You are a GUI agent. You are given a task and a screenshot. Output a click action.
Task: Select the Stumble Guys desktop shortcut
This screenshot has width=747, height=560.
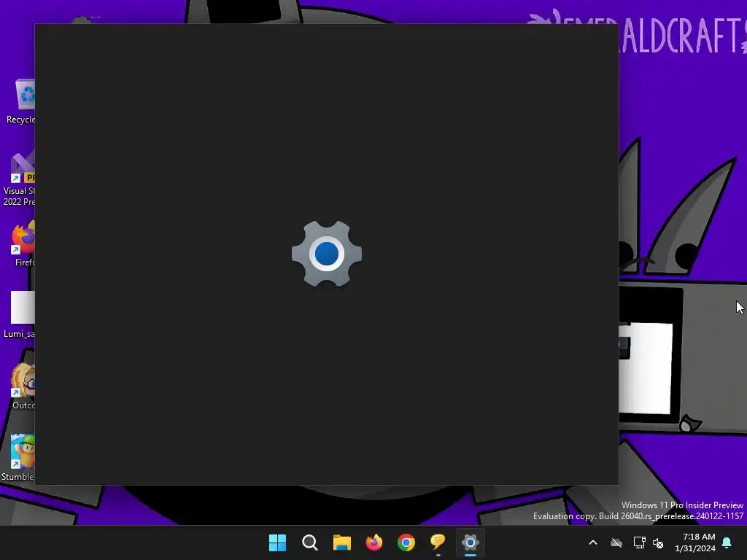point(18,458)
